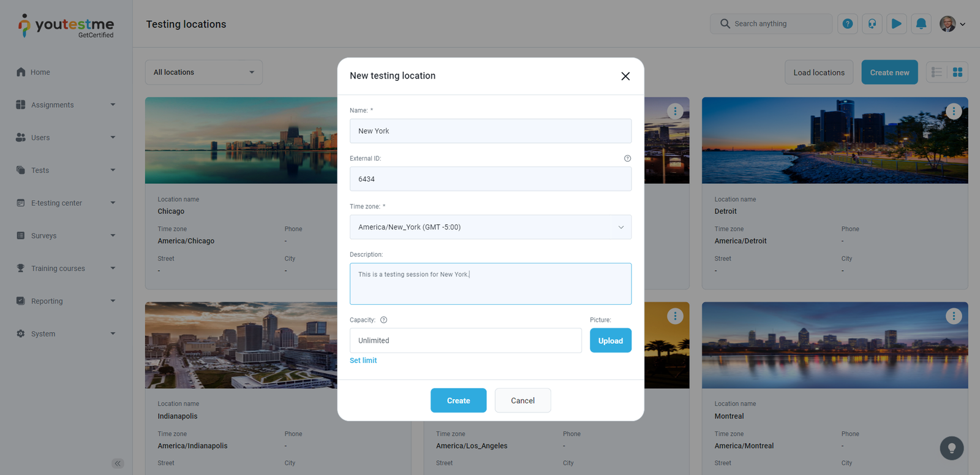Viewport: 980px width, 475px height.
Task: Click the America/Los_Angeles time zone text
Action: (x=472, y=446)
